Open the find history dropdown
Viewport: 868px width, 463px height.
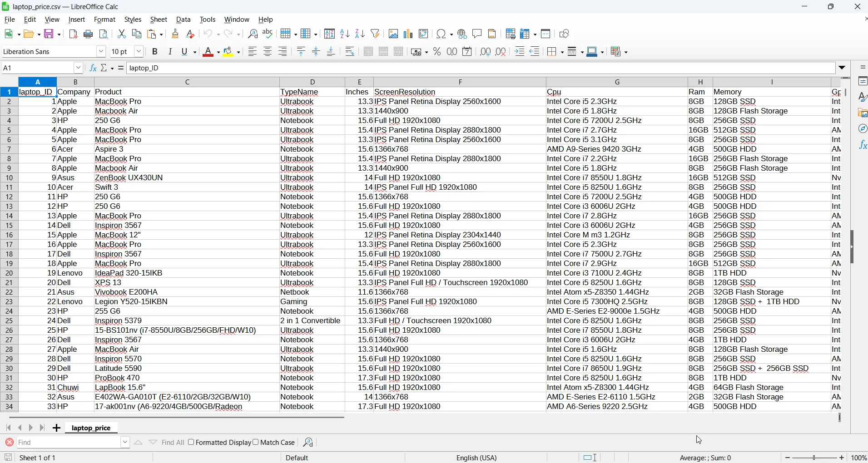[126, 443]
